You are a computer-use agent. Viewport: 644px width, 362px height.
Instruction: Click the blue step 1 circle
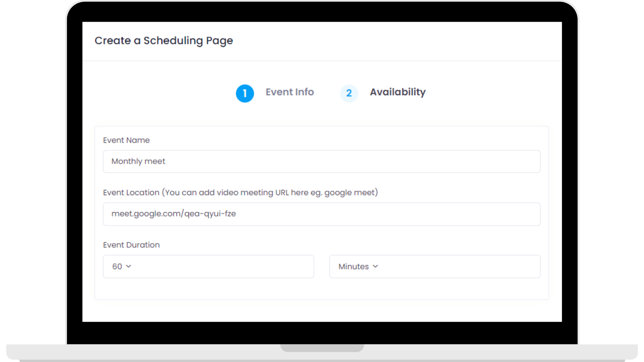(x=245, y=93)
